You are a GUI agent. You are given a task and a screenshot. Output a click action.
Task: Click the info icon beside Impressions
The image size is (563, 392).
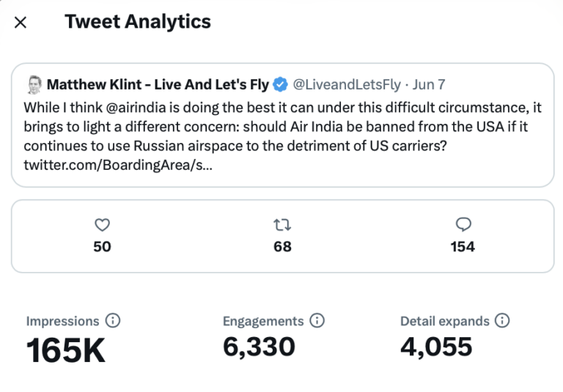click(113, 321)
